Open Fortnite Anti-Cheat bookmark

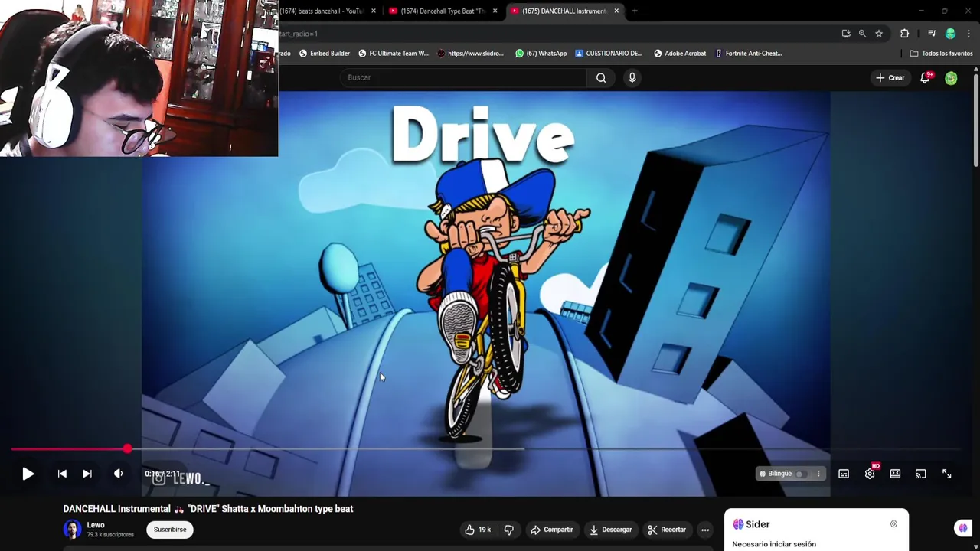click(749, 54)
